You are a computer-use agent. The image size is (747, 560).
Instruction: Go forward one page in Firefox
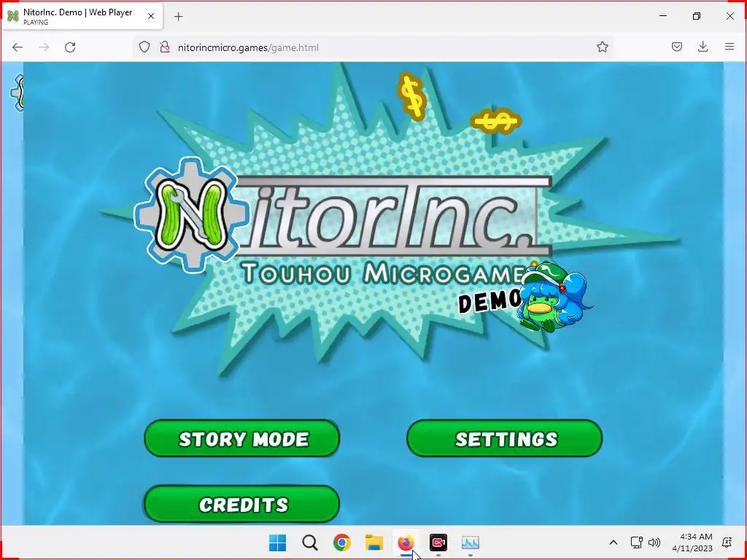pyautogui.click(x=44, y=47)
